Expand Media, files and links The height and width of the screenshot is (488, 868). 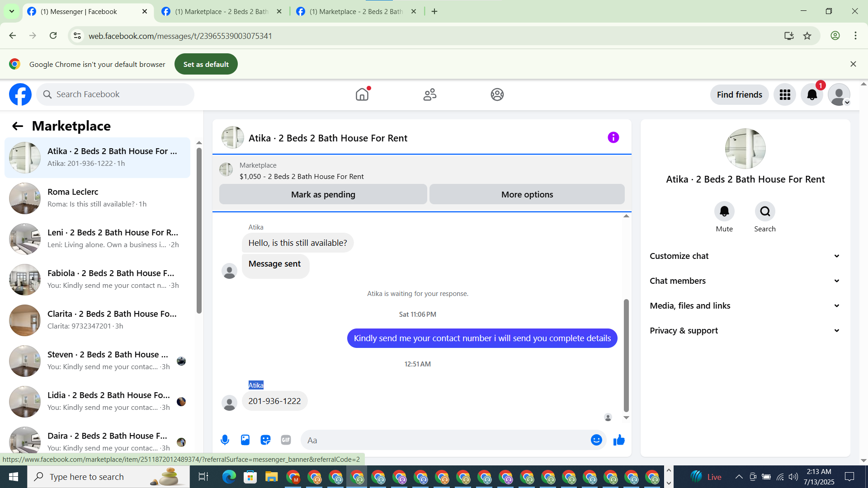pos(745,306)
